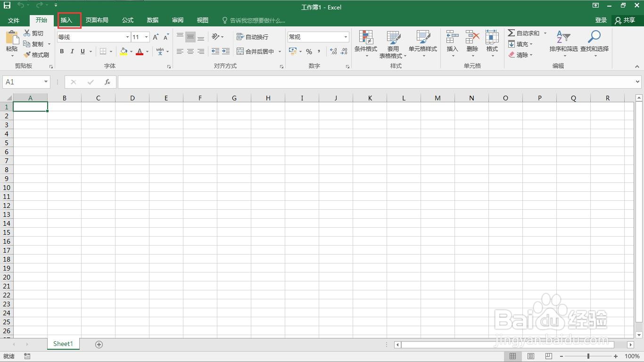Click the Wrap Text (自动换行) button
The image size is (644, 362).
tap(252, 37)
